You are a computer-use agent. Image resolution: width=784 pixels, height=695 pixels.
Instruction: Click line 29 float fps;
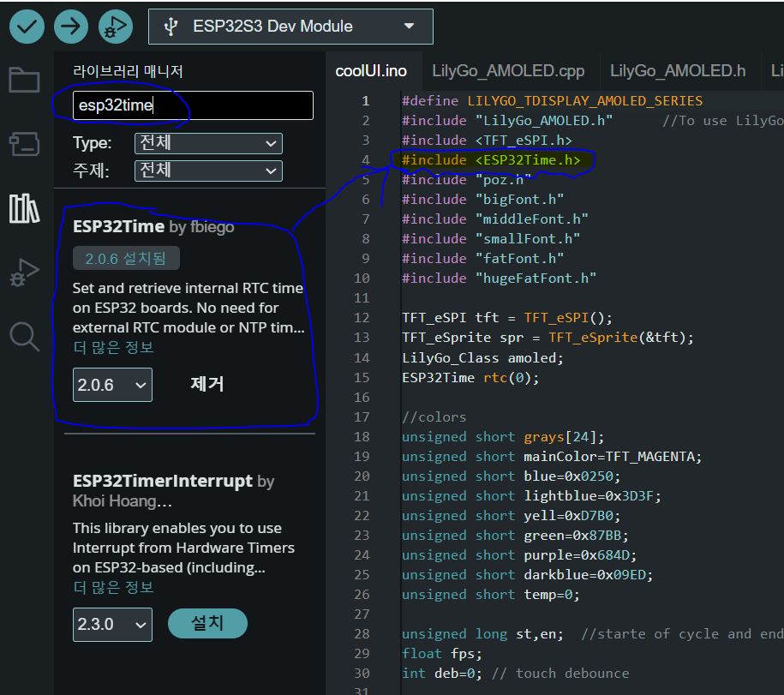tap(442, 654)
